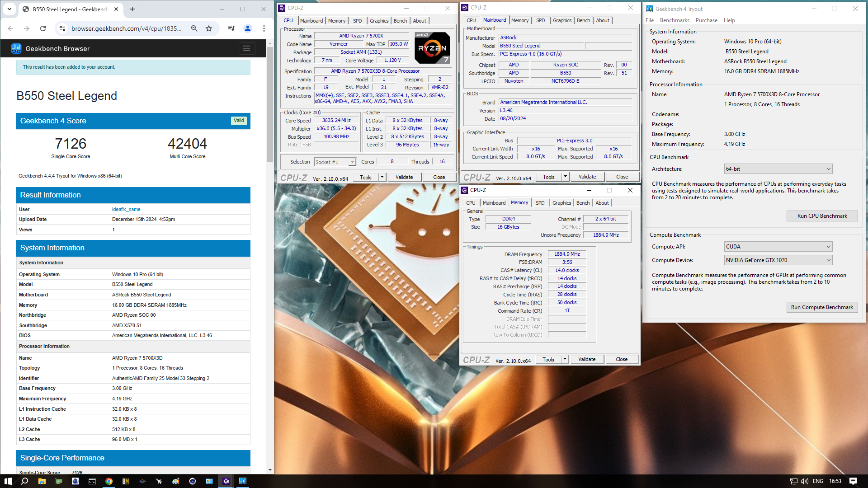Click the BIOS Version L3.46 field
The height and width of the screenshot is (488, 868).
565,110
